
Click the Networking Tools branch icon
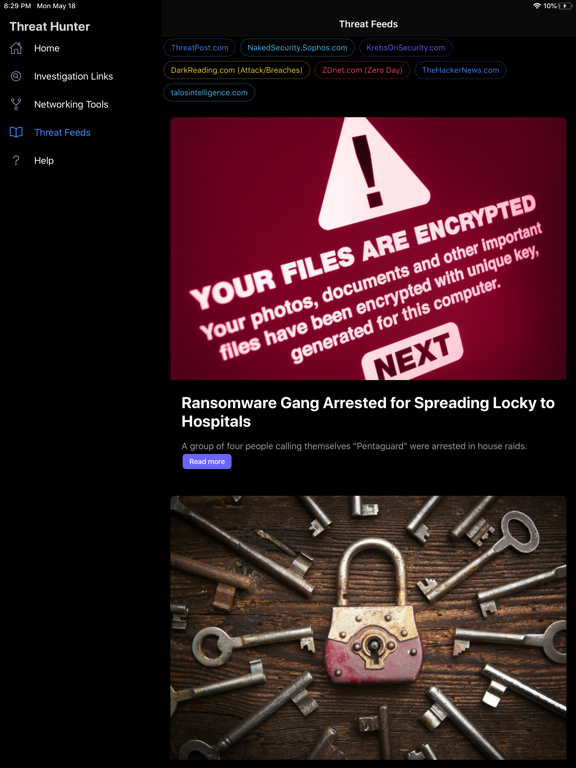[x=16, y=104]
